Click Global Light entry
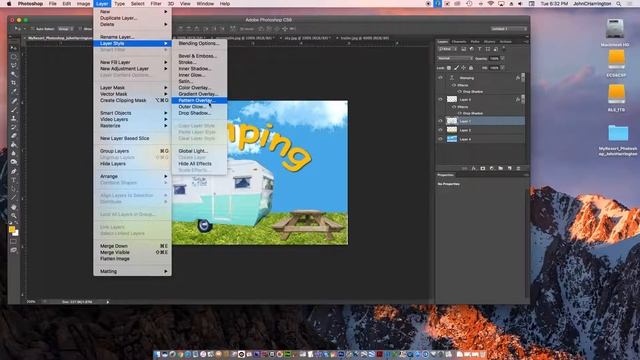640x360 pixels. coord(199,151)
